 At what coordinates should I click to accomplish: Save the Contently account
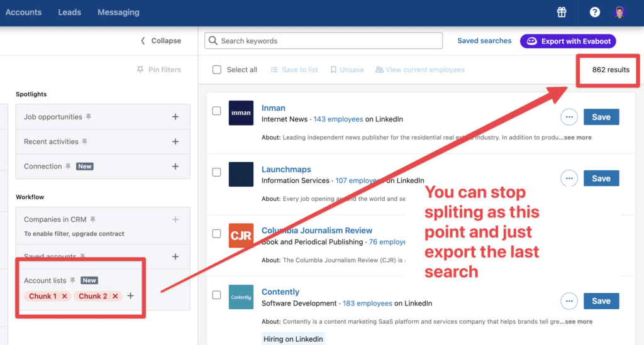click(601, 300)
